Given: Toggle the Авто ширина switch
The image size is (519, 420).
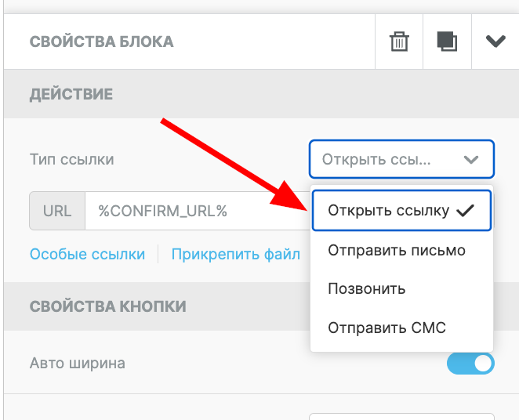Looking at the screenshot, I should pyautogui.click(x=470, y=364).
